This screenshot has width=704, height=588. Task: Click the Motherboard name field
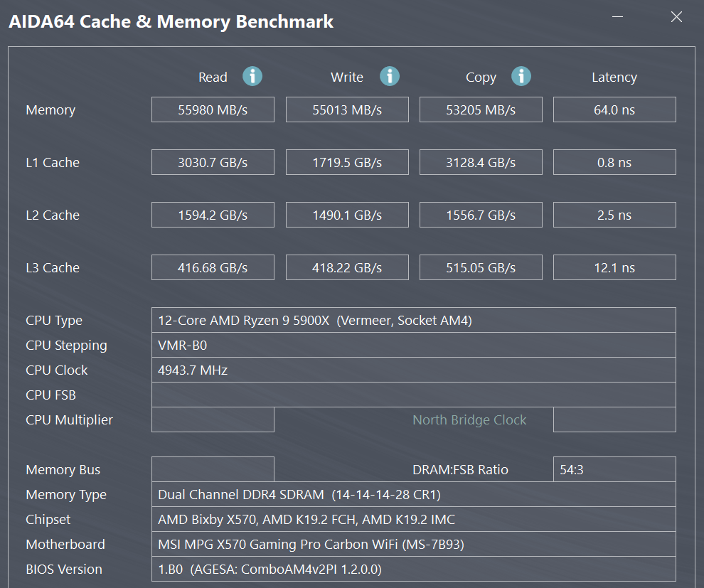point(413,545)
